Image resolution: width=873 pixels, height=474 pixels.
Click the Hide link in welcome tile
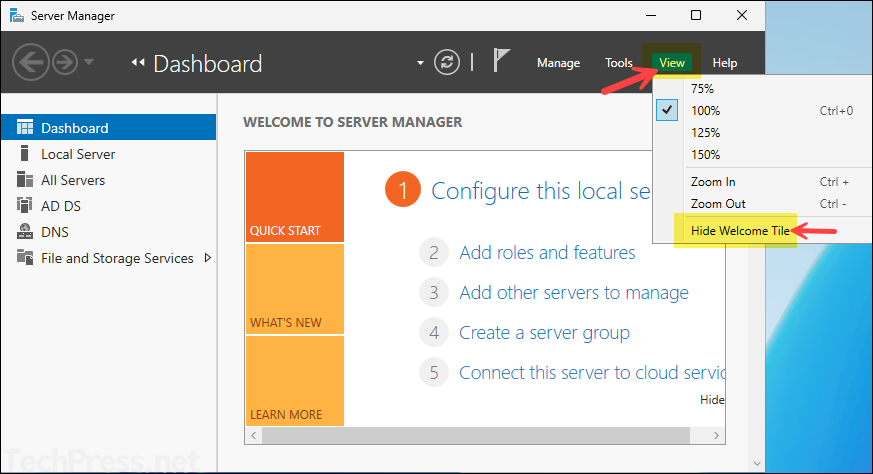point(712,399)
